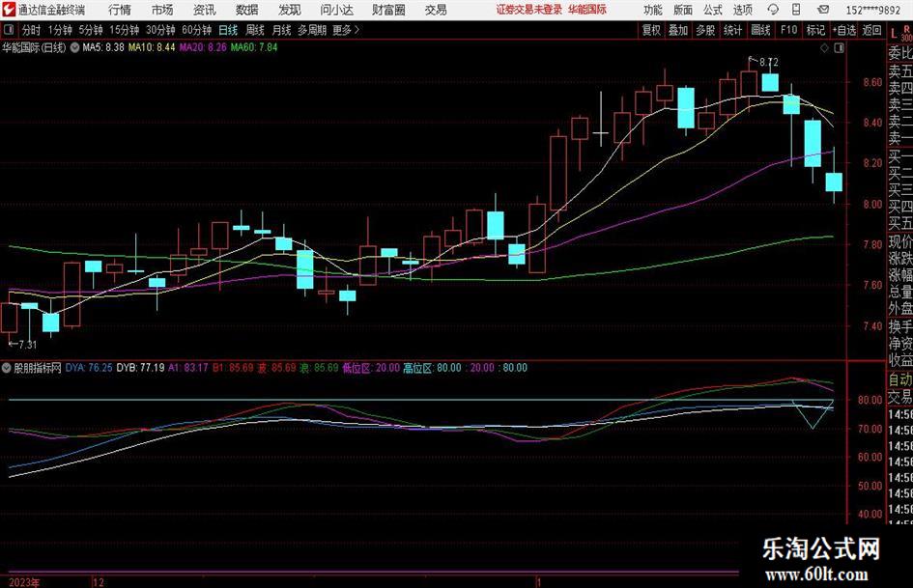This screenshot has width=913, height=588.
Task: Switch to the 周线 weekly chart tab
Action: click(254, 30)
